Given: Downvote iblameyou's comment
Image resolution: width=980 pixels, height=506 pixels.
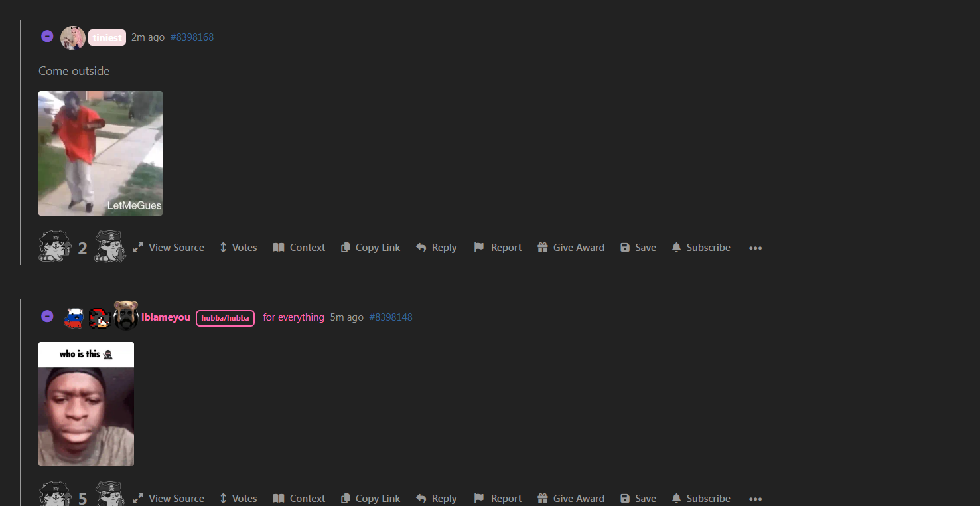Looking at the screenshot, I should [x=110, y=495].
